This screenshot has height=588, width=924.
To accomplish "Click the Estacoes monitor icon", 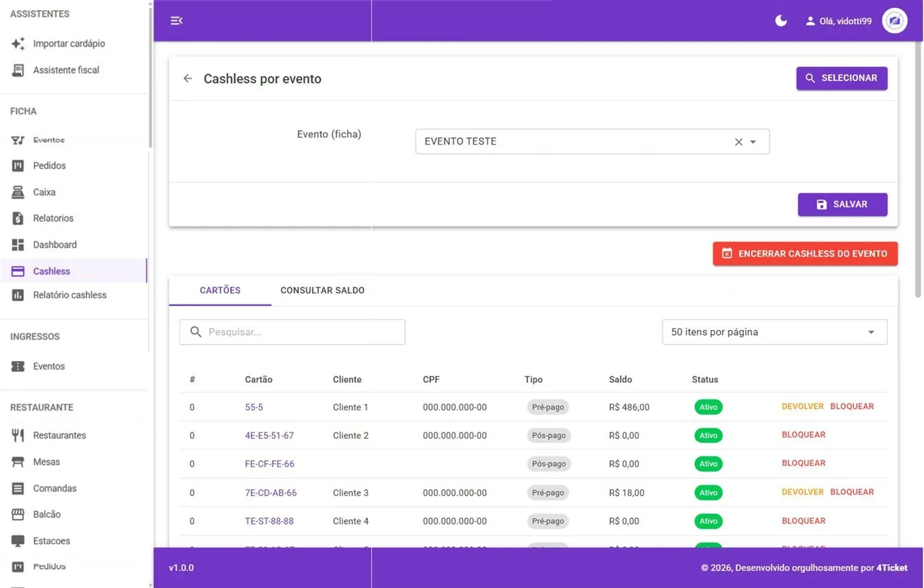I will click(18, 540).
